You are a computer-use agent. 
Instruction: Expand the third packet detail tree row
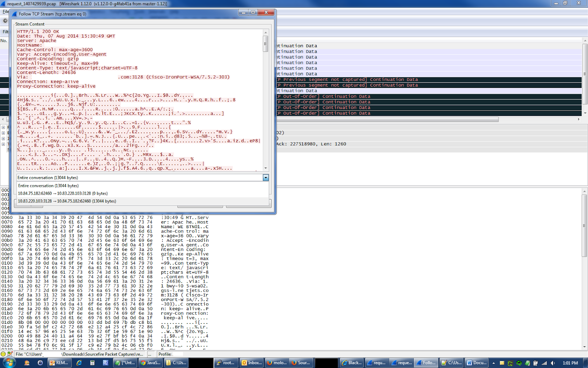(3, 138)
